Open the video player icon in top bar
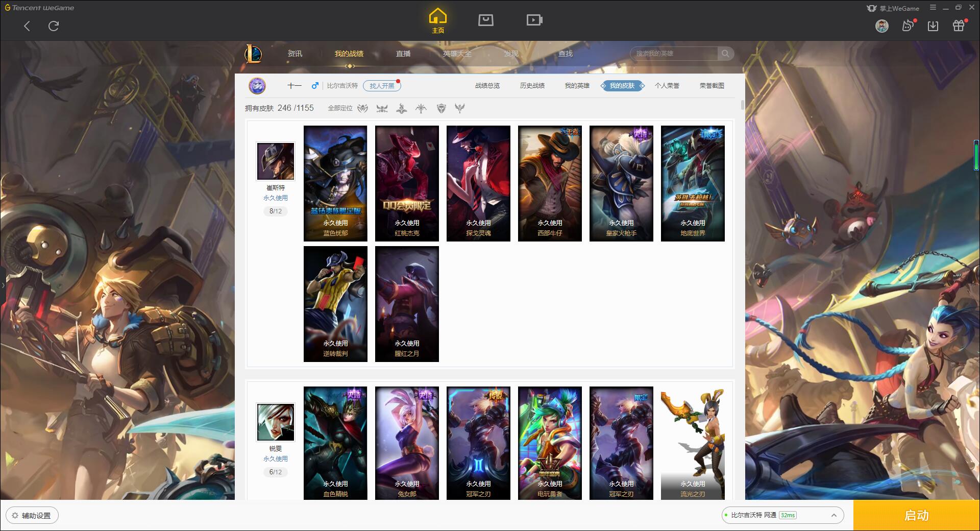 [534, 20]
